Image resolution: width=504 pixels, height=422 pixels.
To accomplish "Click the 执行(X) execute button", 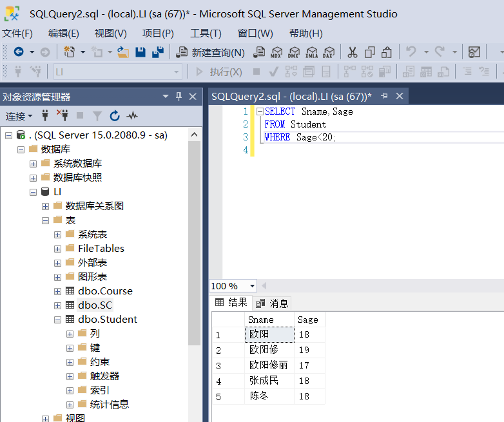I will (x=219, y=72).
